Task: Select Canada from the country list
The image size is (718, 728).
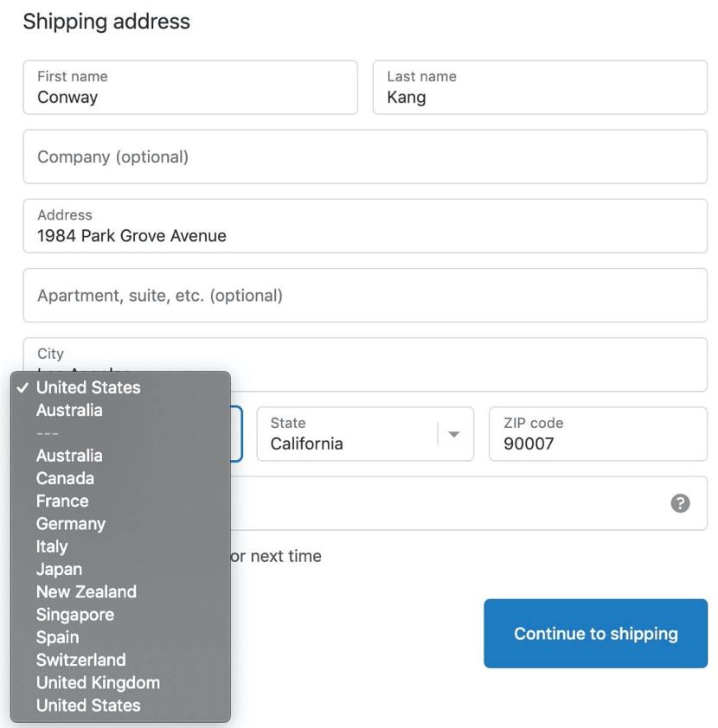Action: (64, 477)
